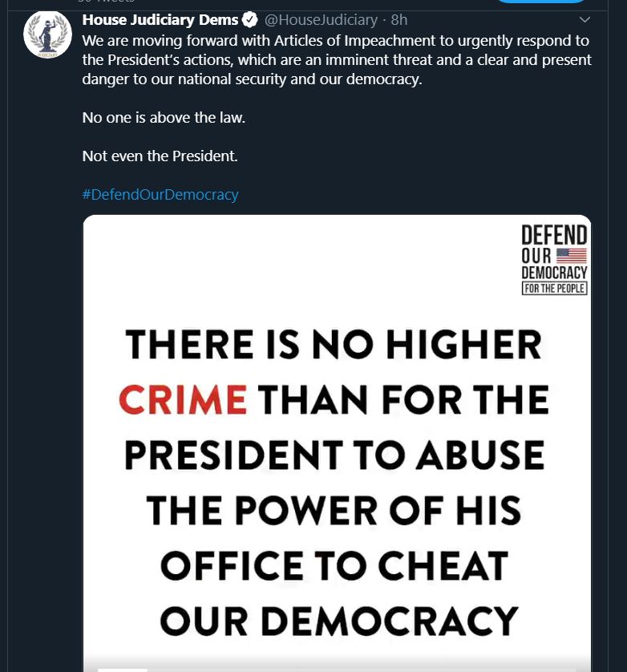
Task: Click the American flag icon in the logo
Action: (x=572, y=256)
